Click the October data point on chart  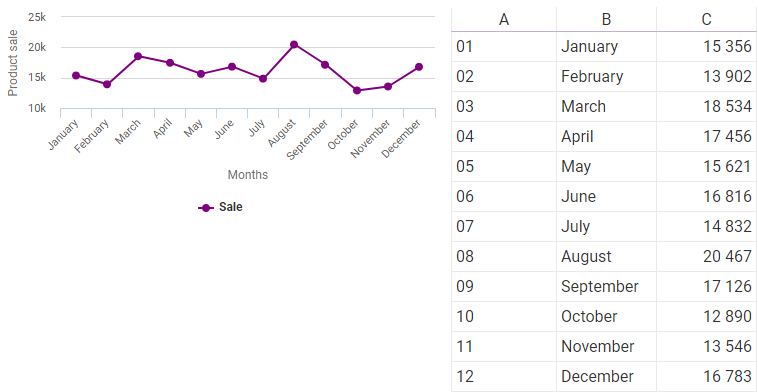357,90
